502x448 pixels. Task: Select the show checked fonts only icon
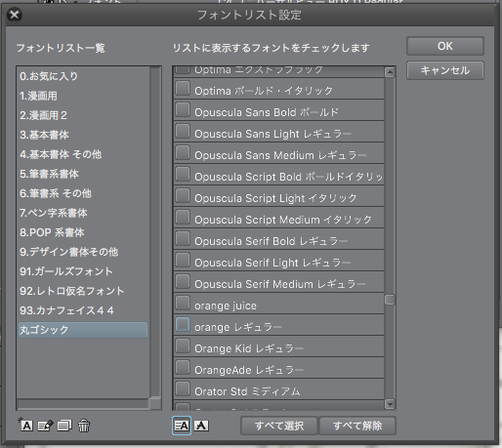201,426
